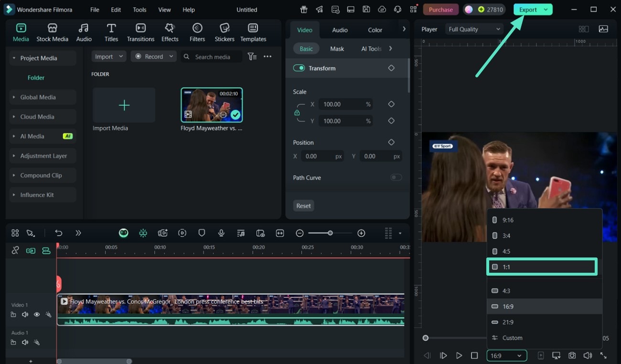621x364 pixels.
Task: Open the Influence Kit item
Action: pyautogui.click(x=43, y=195)
